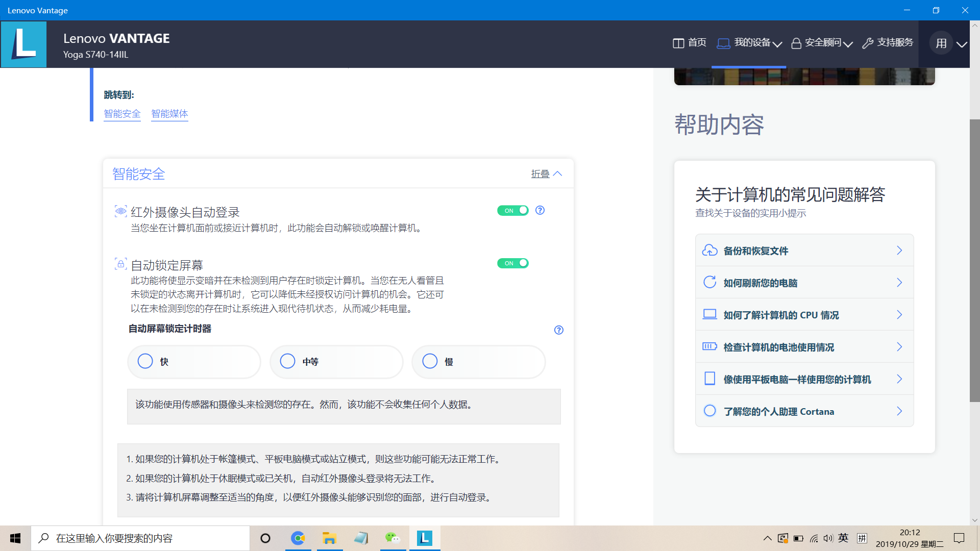The image size is (980, 551).
Task: Click the cloud icon by 备份和恢复文件
Action: pyautogui.click(x=709, y=251)
